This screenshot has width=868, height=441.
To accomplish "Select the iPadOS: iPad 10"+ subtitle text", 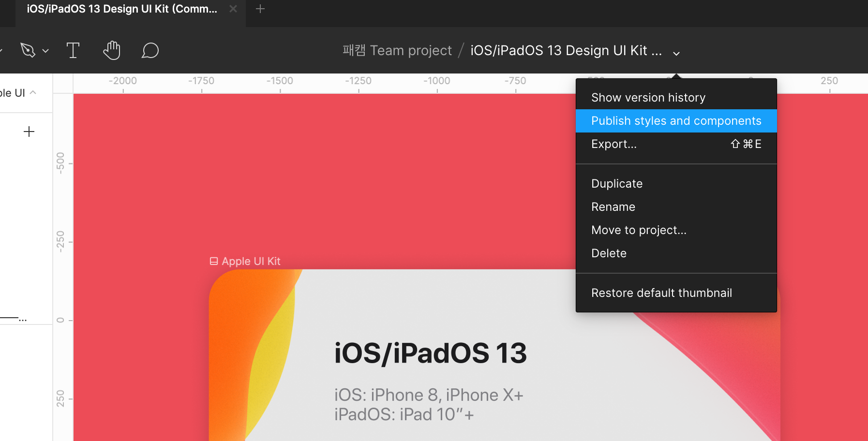I will pyautogui.click(x=404, y=414).
